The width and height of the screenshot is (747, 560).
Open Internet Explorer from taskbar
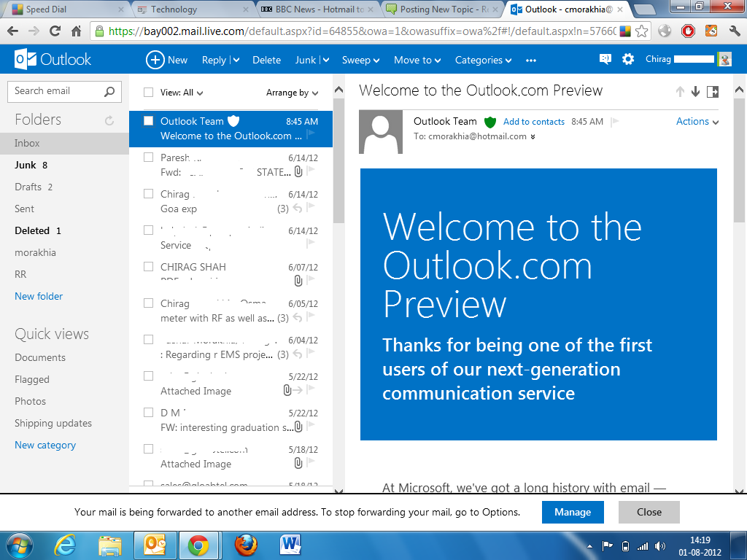click(x=65, y=545)
